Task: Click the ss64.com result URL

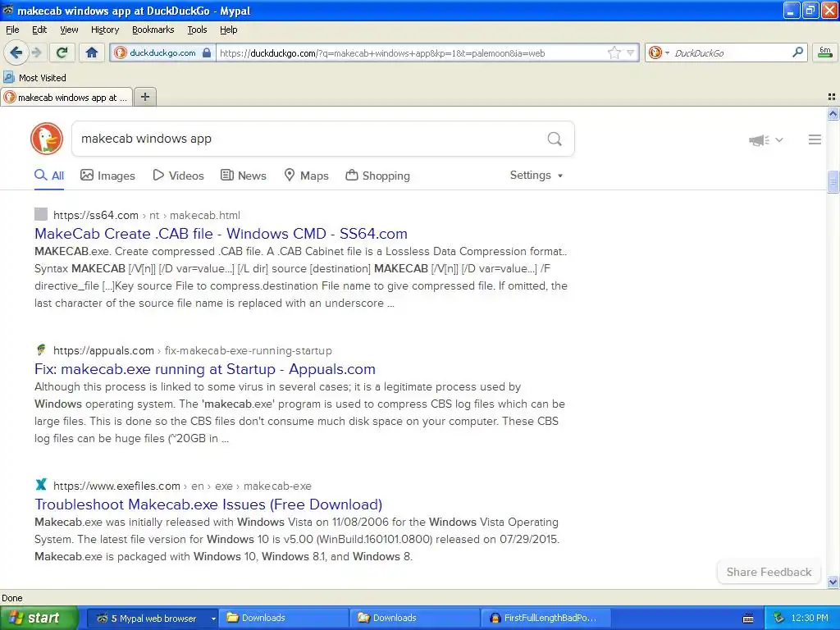Action: pos(147,216)
